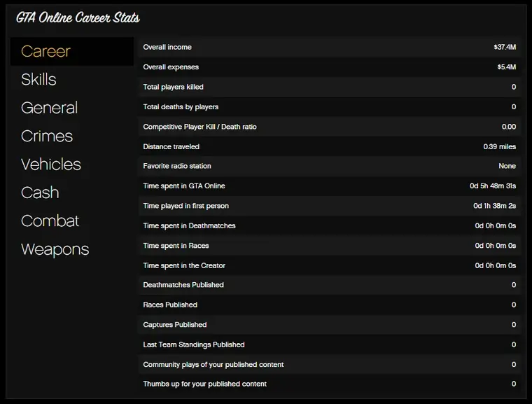Open the General stats category

pos(50,108)
